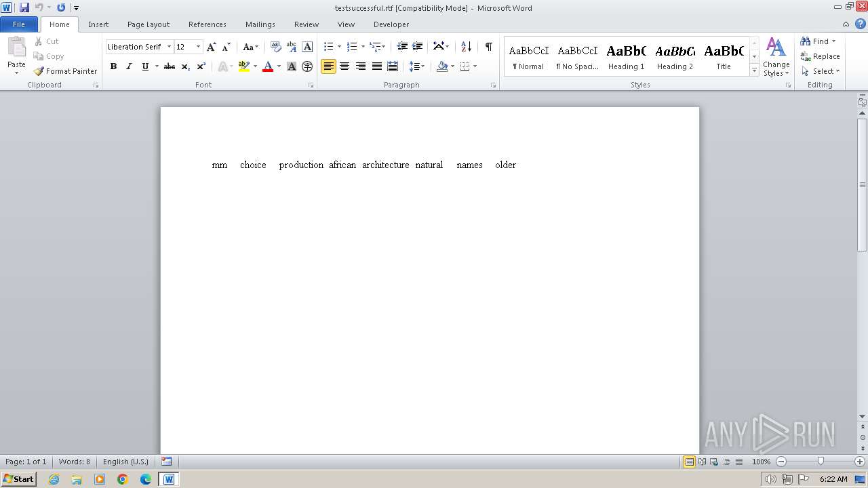Open Word Help question mark icon
Screen dimensions: 868x488
click(861, 24)
